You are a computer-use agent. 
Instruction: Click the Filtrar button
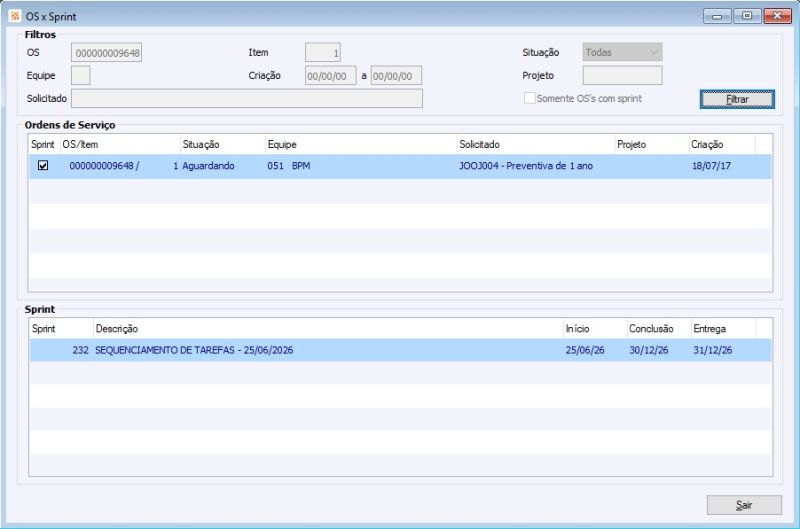click(x=737, y=99)
